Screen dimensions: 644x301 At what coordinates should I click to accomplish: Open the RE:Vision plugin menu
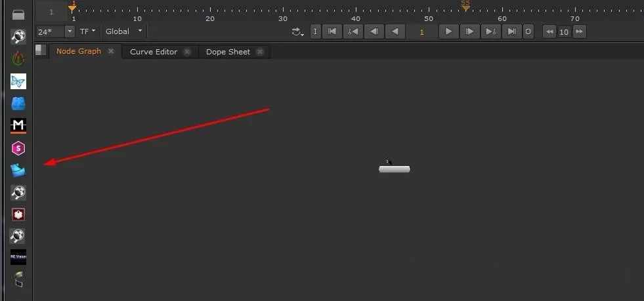[x=18, y=257]
